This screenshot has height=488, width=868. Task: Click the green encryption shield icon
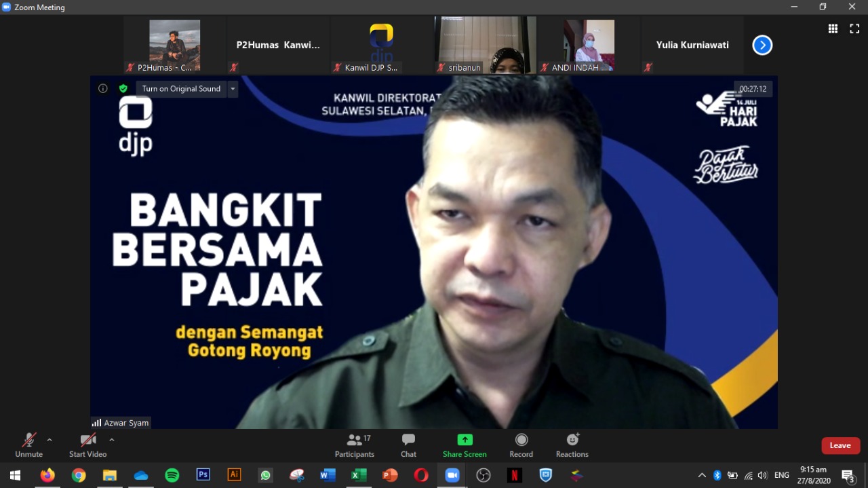point(123,89)
